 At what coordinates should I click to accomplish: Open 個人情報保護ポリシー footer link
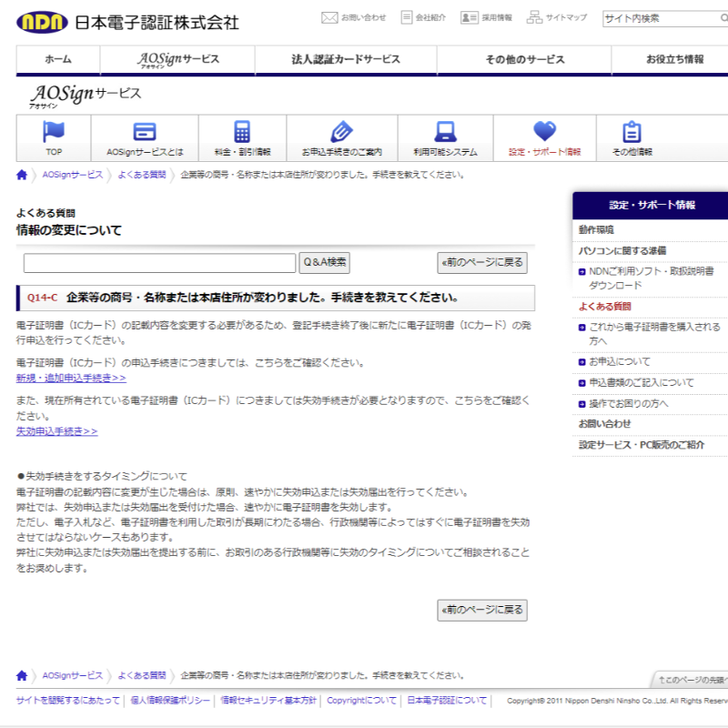tap(170, 700)
